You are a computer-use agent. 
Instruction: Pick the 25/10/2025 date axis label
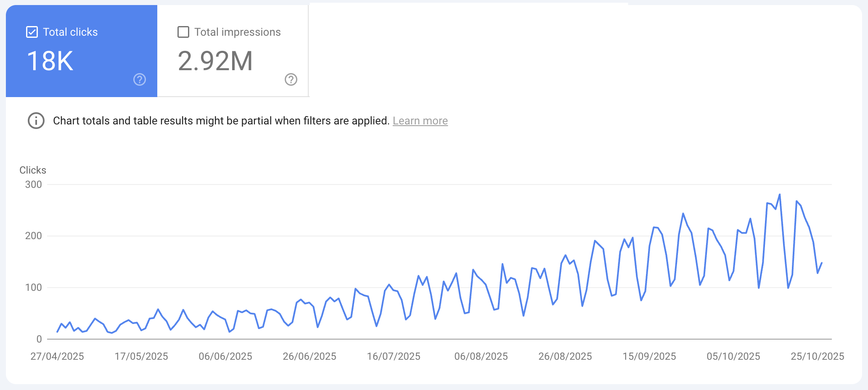818,356
